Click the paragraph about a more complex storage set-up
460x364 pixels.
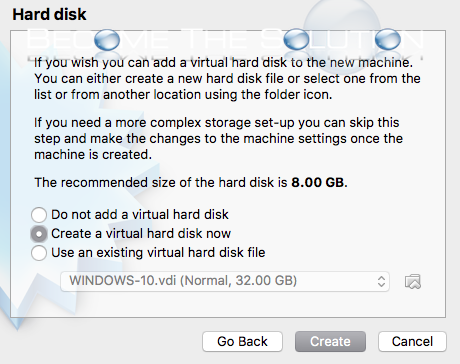click(218, 139)
